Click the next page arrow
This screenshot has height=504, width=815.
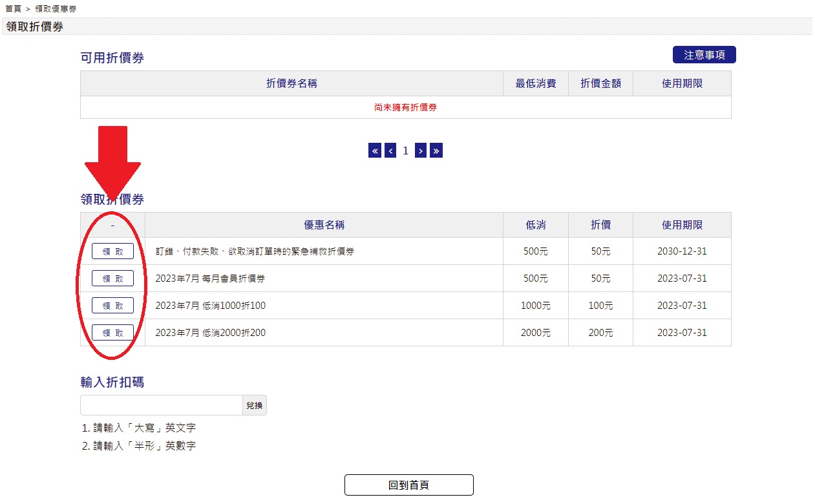(x=421, y=151)
